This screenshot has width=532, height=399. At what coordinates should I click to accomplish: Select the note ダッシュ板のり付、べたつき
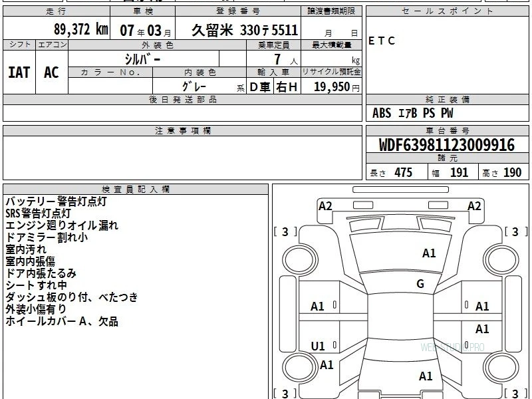click(72, 297)
